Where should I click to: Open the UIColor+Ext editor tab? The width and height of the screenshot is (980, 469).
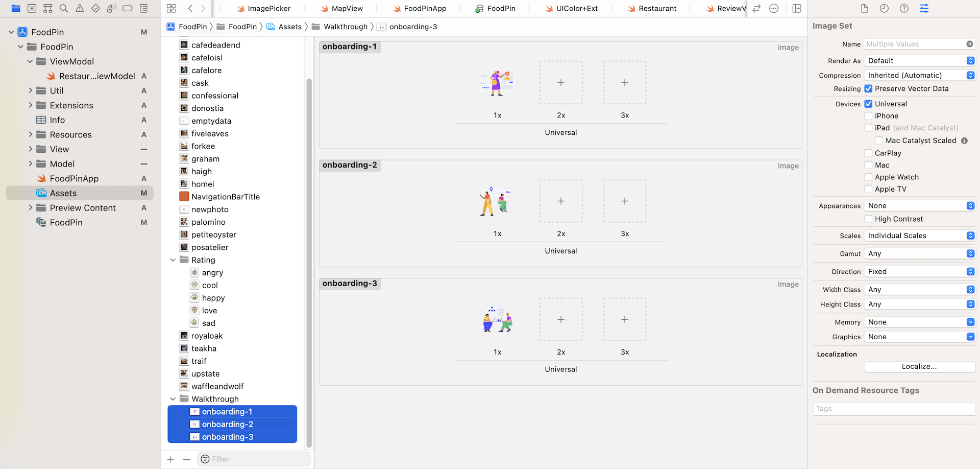(571, 8)
